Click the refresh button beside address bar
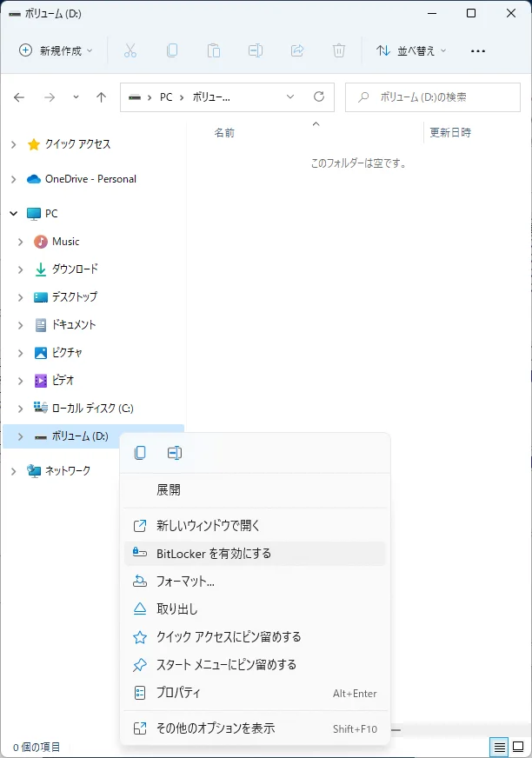The height and width of the screenshot is (758, 532). 319,97
